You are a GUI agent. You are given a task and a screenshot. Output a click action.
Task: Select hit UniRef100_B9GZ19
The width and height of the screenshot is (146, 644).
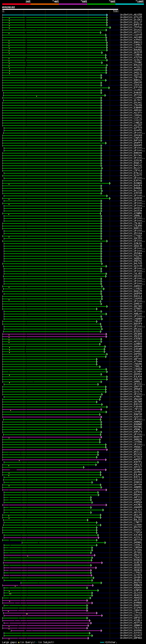[x=131, y=65]
